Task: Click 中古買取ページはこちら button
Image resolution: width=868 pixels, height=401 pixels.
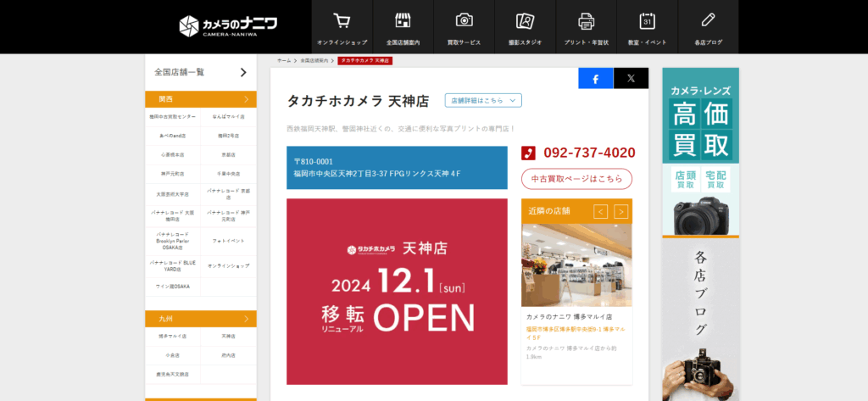Action: click(x=576, y=179)
